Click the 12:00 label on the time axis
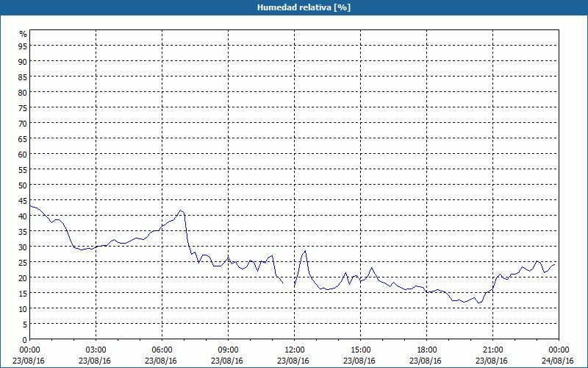The height and width of the screenshot is (368, 588). [x=295, y=350]
